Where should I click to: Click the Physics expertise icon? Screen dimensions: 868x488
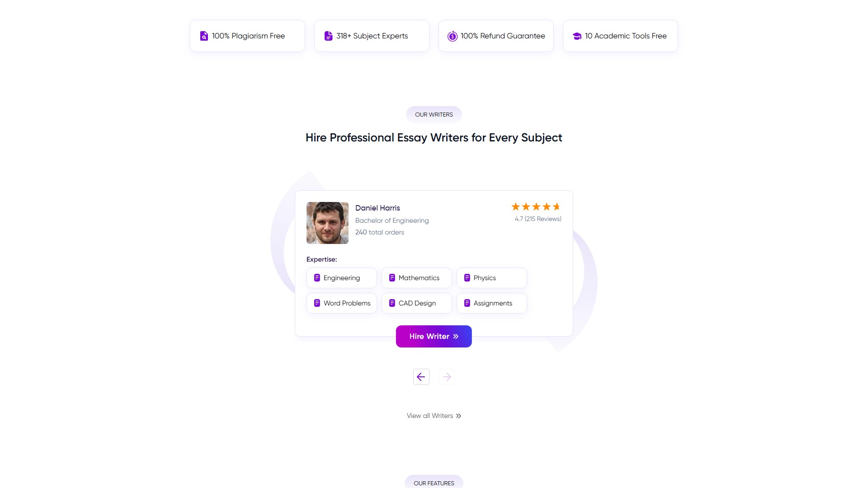coord(467,277)
